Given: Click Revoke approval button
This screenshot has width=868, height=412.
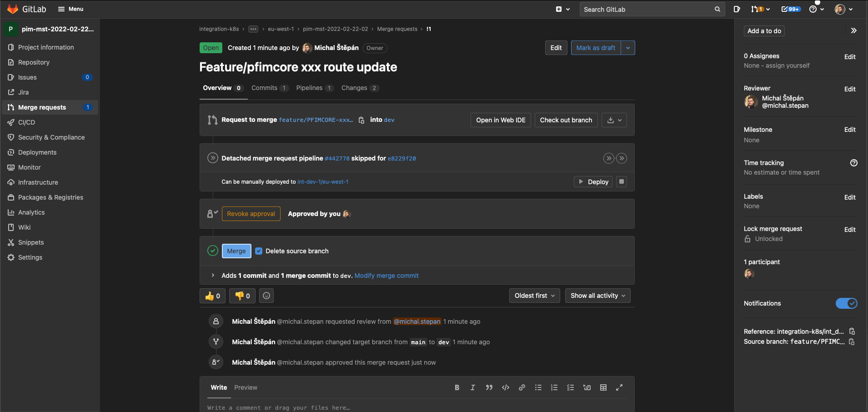Looking at the screenshot, I should (x=251, y=214).
